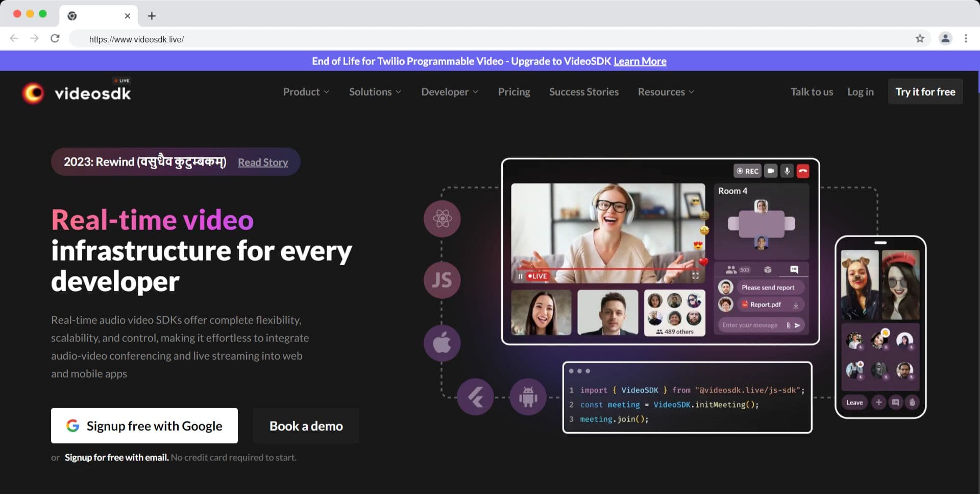Click the participants icon showing 503

pos(738,270)
